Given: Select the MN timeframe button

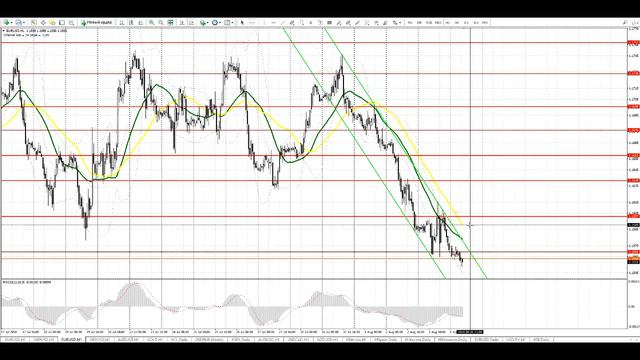Looking at the screenshot, I should [x=485, y=22].
